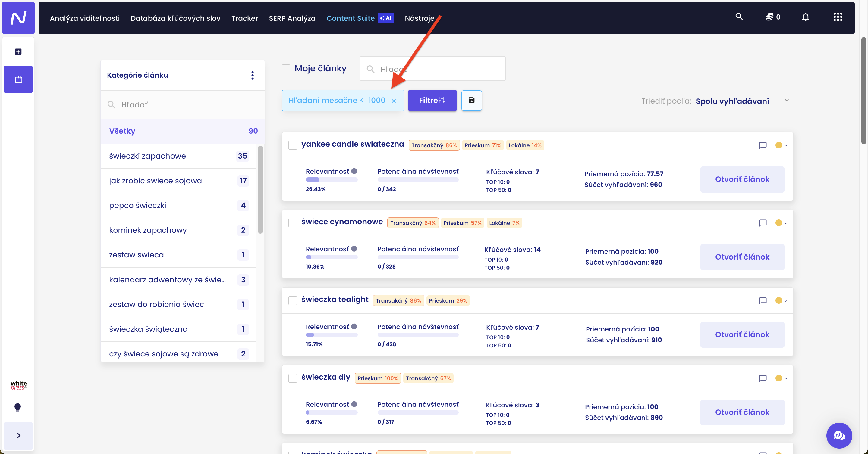Click the Relevantnosť info icon for świece cynamonowe
868x454 pixels.
tap(354, 249)
